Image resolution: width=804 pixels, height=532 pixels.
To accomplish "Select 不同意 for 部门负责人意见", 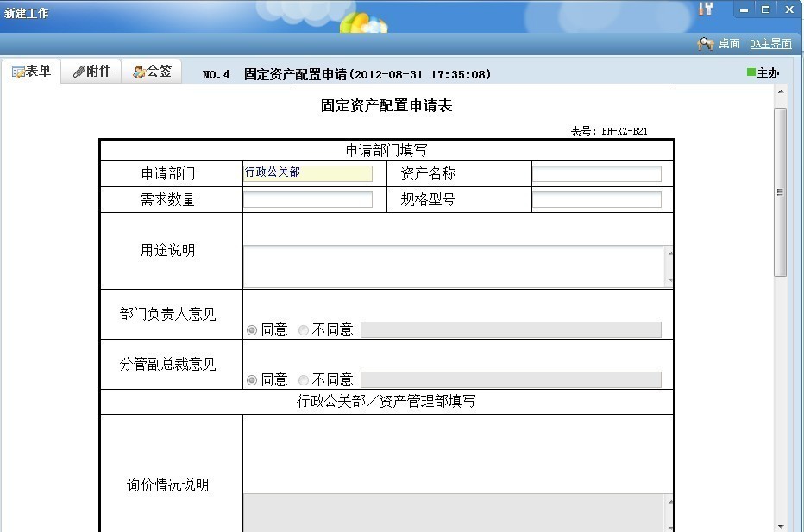I will 304,330.
